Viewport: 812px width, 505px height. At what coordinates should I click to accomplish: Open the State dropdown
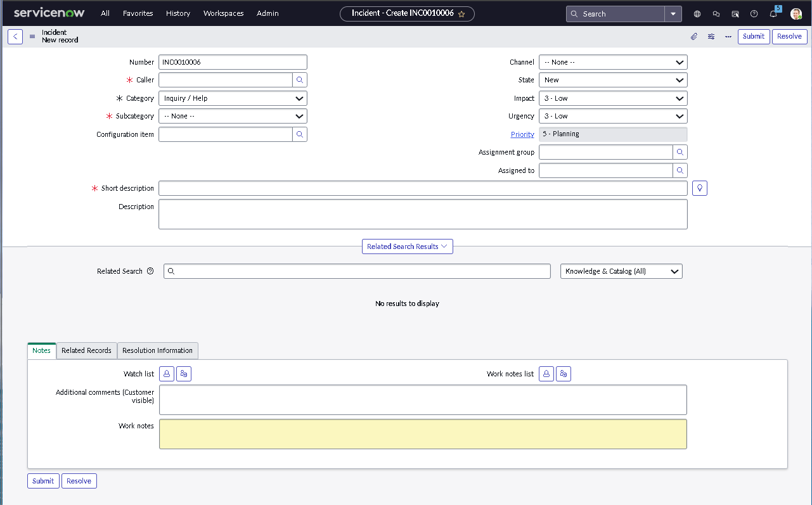[612, 80]
